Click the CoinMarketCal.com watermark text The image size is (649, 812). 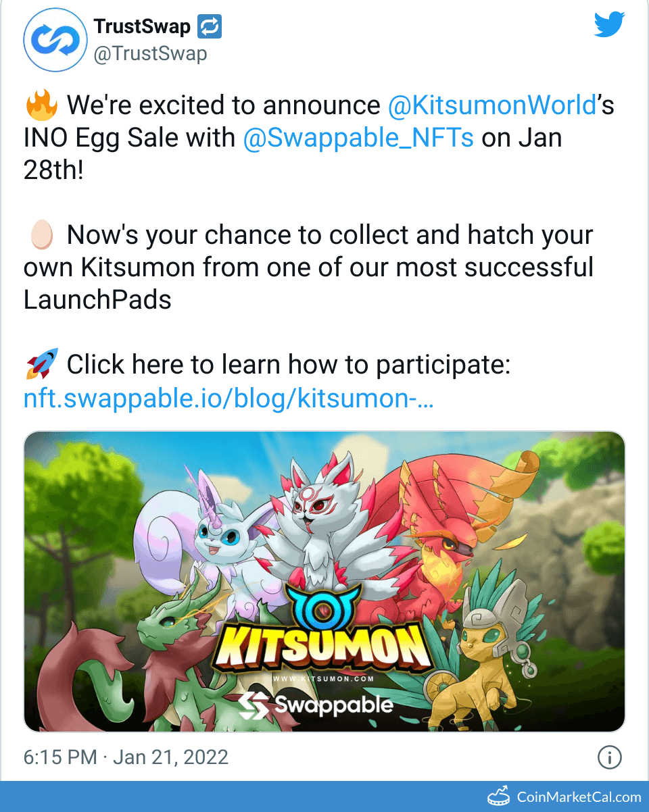[579, 796]
